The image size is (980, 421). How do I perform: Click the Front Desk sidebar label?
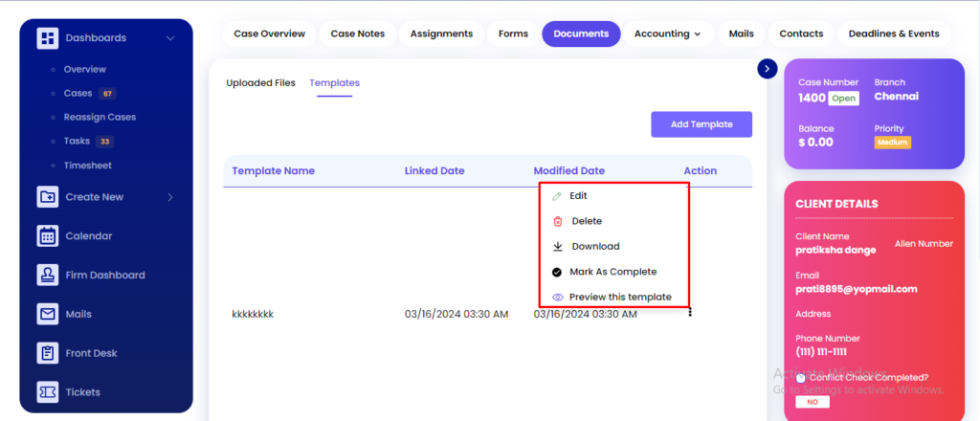click(x=91, y=353)
